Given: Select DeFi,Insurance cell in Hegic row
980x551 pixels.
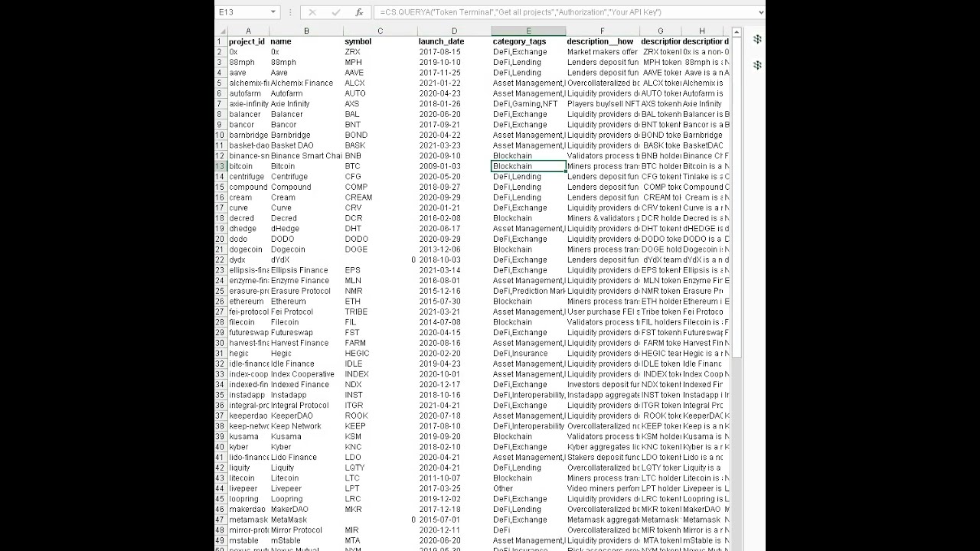Looking at the screenshot, I should click(x=528, y=354).
